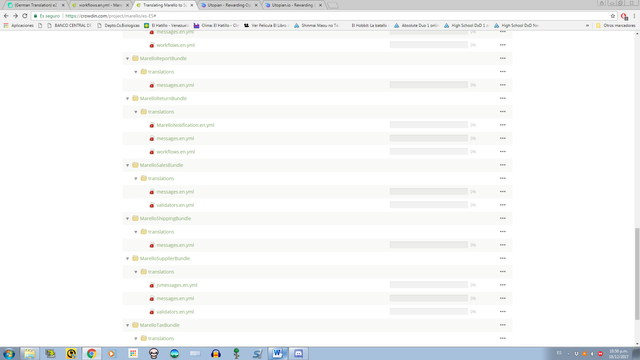Screen dimensions: 640x360
Task: Switch to the German Translation tab
Action: [36, 5]
